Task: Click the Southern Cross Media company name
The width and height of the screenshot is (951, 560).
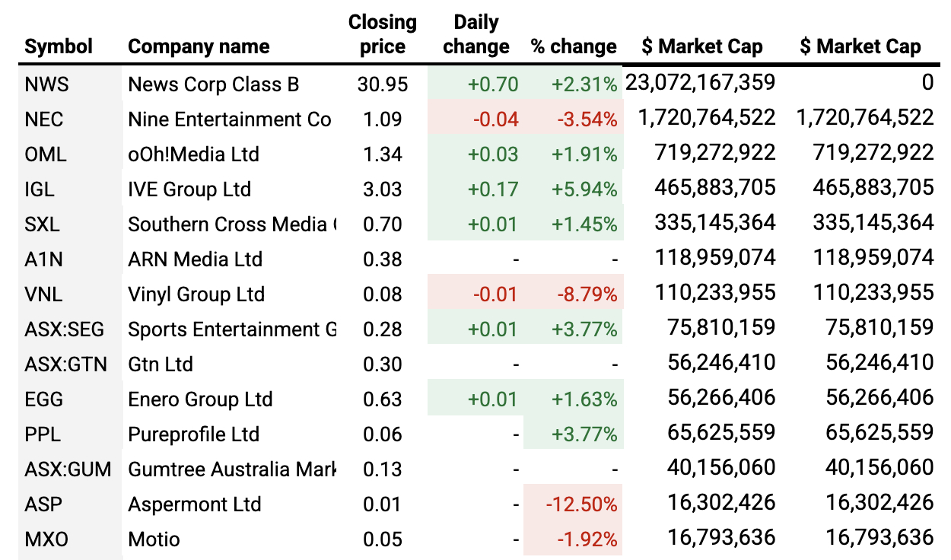Action: [231, 224]
